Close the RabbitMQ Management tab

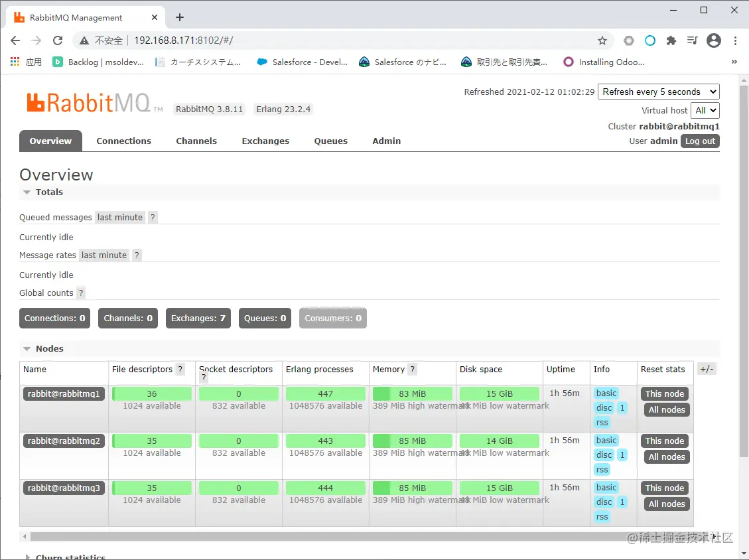click(155, 18)
